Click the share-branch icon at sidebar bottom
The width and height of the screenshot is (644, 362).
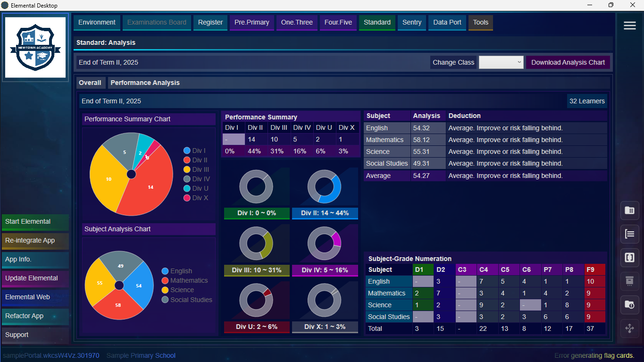[x=630, y=328]
